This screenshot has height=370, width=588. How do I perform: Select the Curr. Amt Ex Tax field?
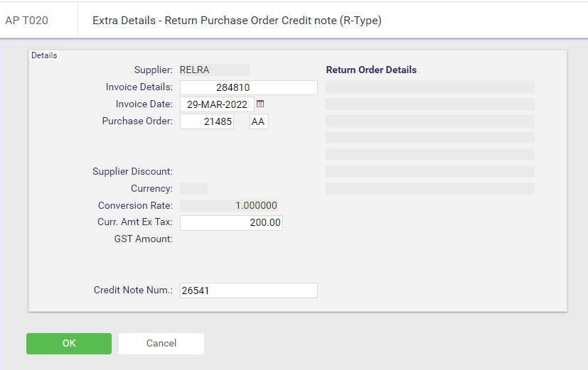231,222
